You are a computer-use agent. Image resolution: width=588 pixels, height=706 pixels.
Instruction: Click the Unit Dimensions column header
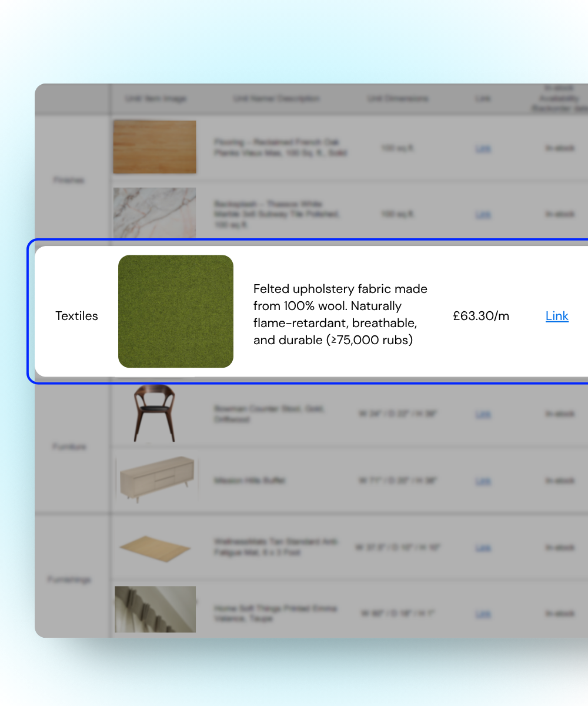click(398, 99)
